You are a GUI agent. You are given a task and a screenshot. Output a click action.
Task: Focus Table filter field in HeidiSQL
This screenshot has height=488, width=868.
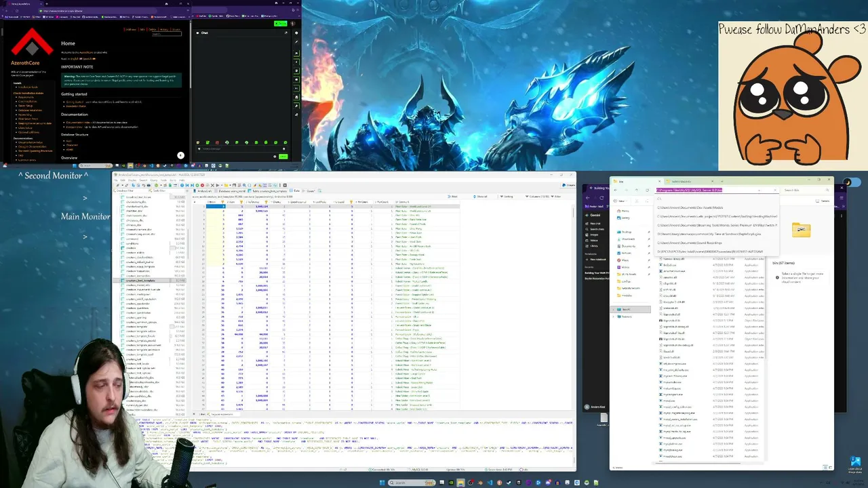coord(167,190)
